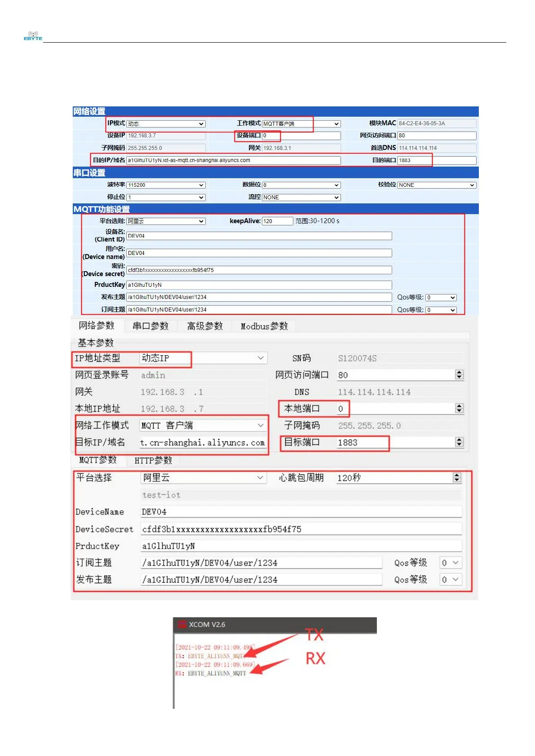Open the 高级参数 tab
Image resolution: width=535 pixels, height=756 pixels.
point(205,326)
